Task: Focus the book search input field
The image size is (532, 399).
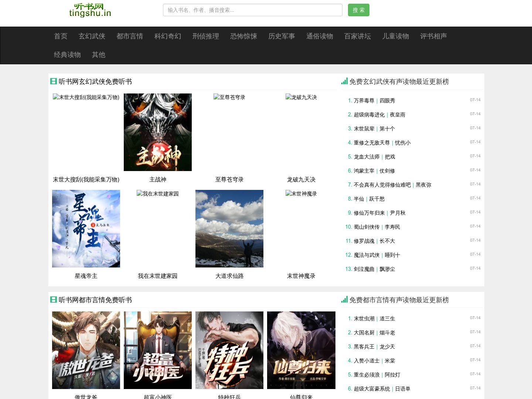Action: pyautogui.click(x=252, y=10)
